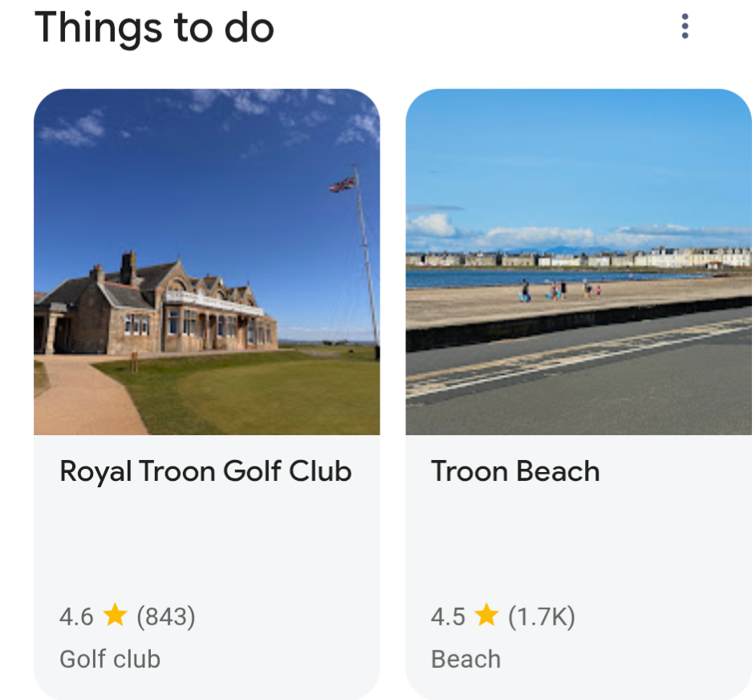756x700 pixels.
Task: Open the Troon Beach photo
Action: (x=578, y=262)
